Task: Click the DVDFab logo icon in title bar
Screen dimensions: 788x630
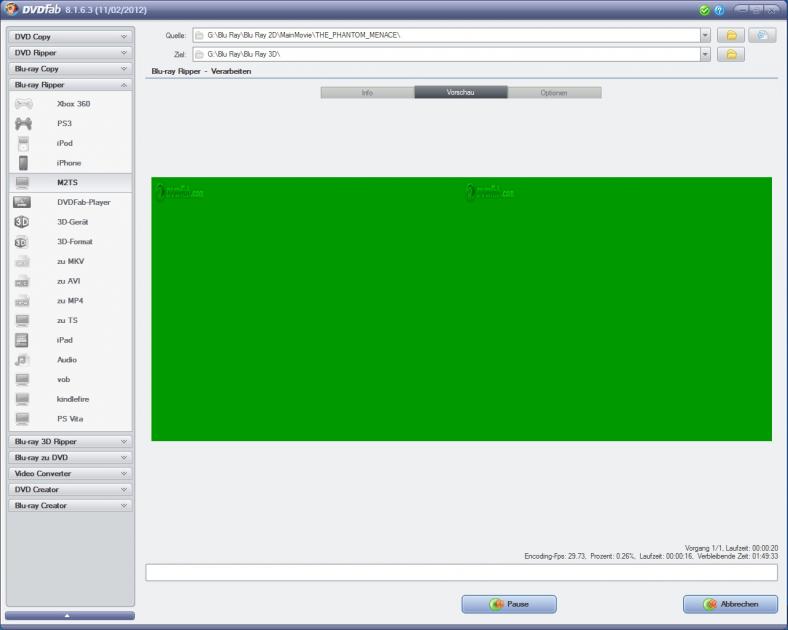Action: pyautogui.click(x=11, y=9)
